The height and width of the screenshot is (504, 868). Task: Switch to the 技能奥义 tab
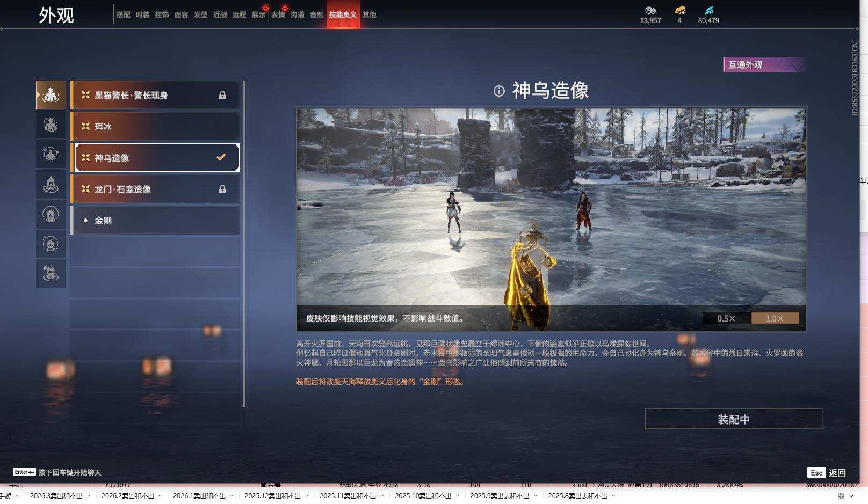pyautogui.click(x=342, y=14)
